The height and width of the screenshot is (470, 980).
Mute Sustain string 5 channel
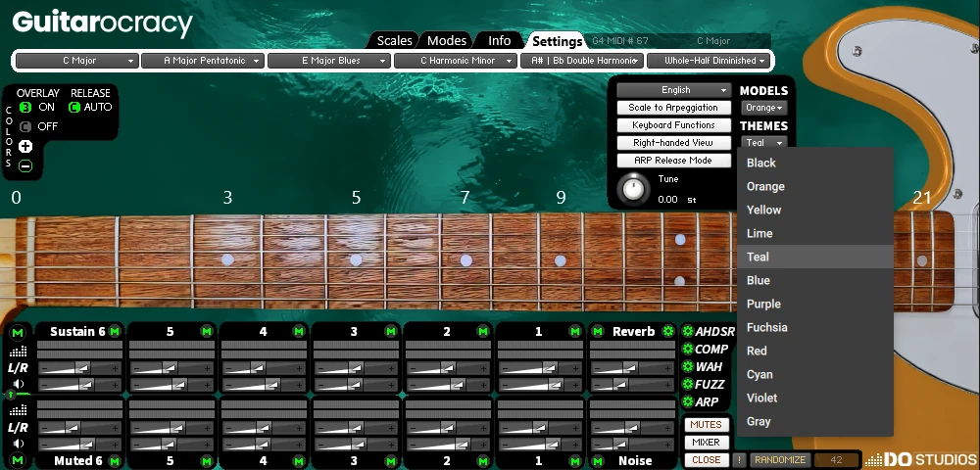pos(206,331)
